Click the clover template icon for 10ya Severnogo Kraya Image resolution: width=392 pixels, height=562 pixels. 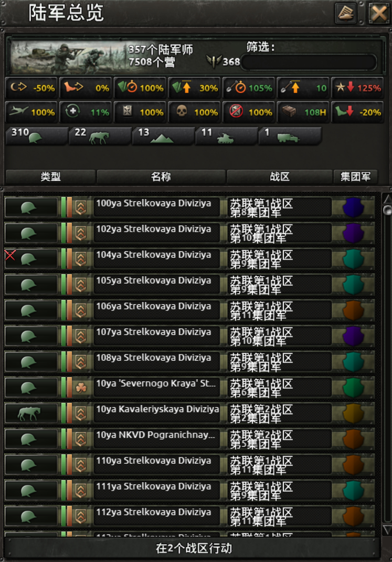81,388
